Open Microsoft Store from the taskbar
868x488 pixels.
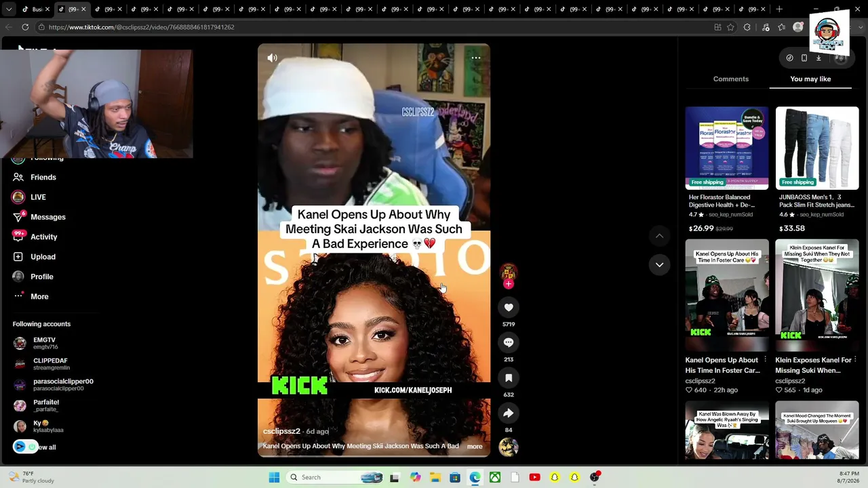pos(455,477)
